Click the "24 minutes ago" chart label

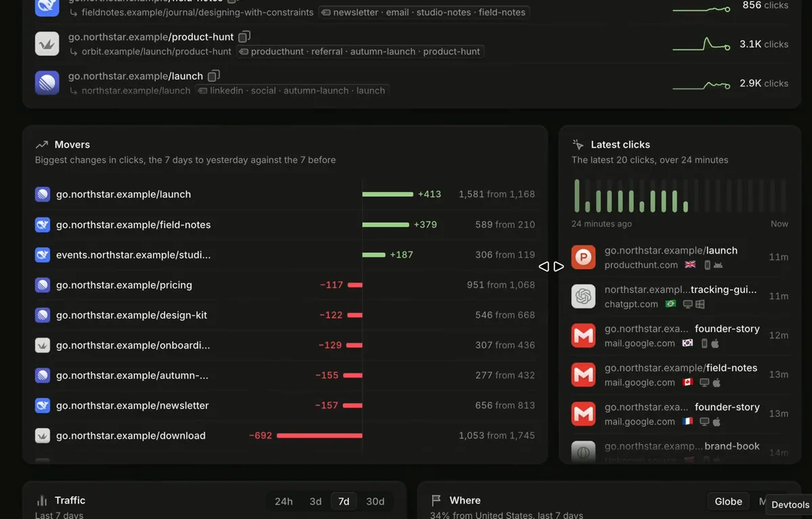tap(602, 224)
